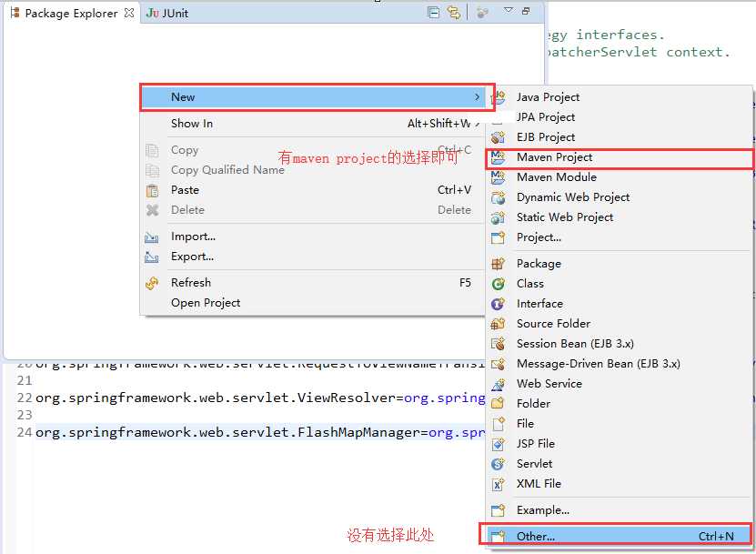Image resolution: width=756 pixels, height=554 pixels.
Task: Select Other... Ctrl+N entry
Action: [619, 536]
